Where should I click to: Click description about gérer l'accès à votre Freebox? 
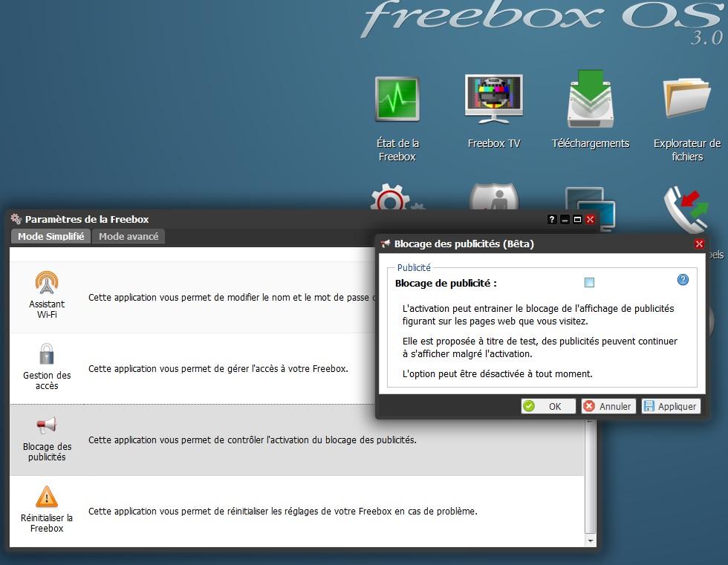(x=218, y=369)
